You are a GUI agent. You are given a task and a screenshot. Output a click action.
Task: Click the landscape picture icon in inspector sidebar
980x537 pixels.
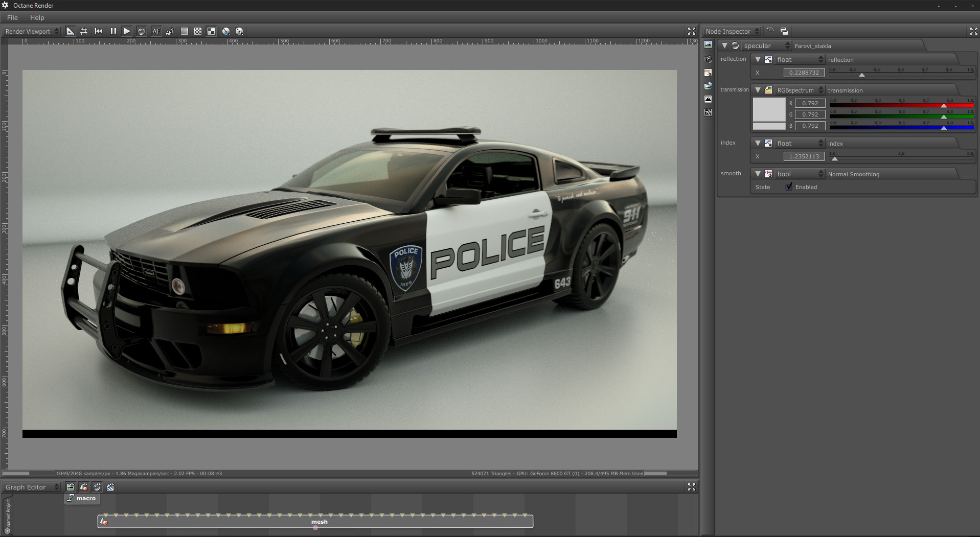(x=708, y=45)
